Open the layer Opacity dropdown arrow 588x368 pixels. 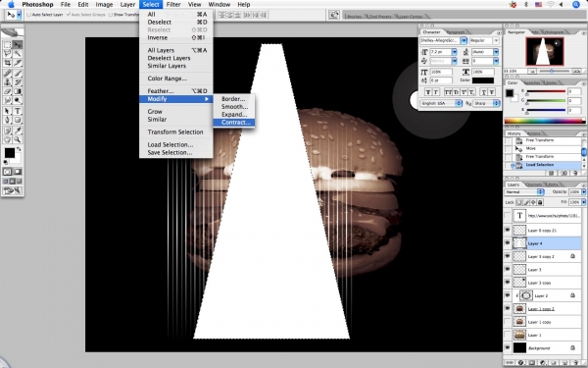(x=583, y=192)
